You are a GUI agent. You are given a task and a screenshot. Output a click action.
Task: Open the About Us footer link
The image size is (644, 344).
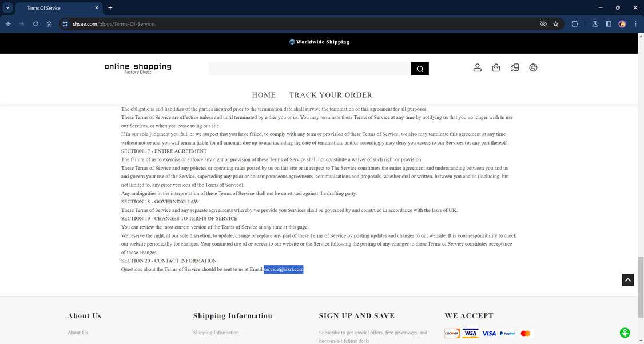click(78, 333)
